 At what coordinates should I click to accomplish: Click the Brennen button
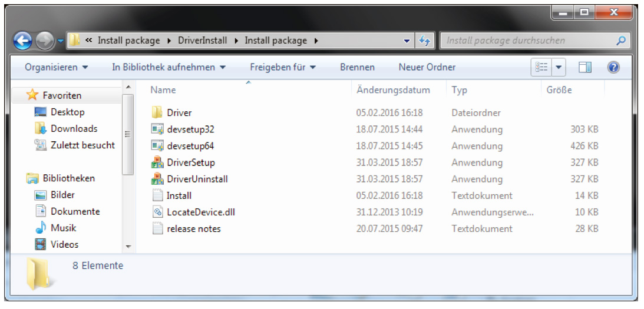click(x=357, y=67)
